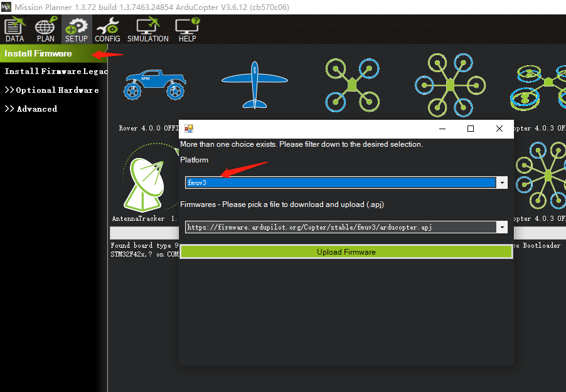Click the dialog window's small app icon

pos(189,129)
